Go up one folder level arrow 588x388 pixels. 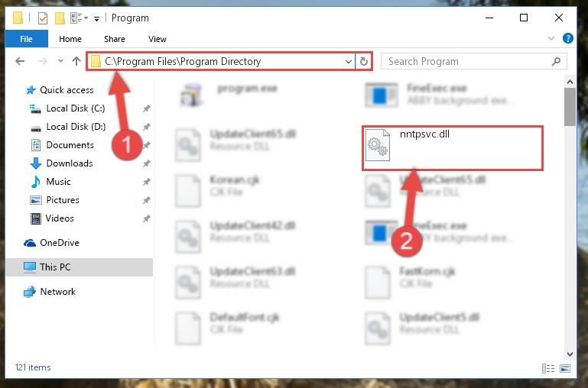76,61
